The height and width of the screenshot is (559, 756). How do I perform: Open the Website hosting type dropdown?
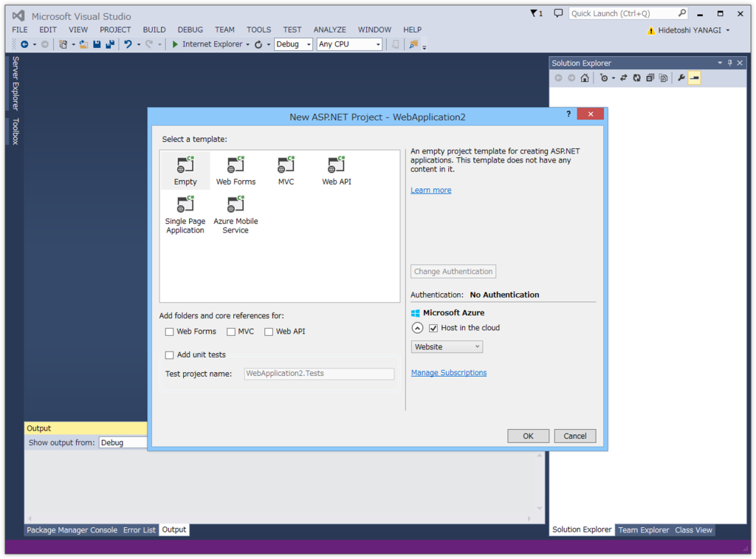coord(447,347)
